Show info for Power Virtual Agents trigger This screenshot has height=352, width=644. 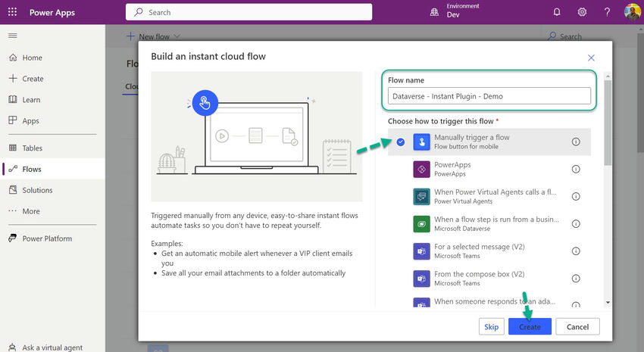pyautogui.click(x=576, y=197)
